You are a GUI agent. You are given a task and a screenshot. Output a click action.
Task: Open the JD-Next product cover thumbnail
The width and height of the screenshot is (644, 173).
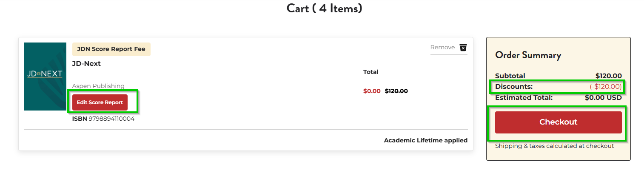coord(45,77)
